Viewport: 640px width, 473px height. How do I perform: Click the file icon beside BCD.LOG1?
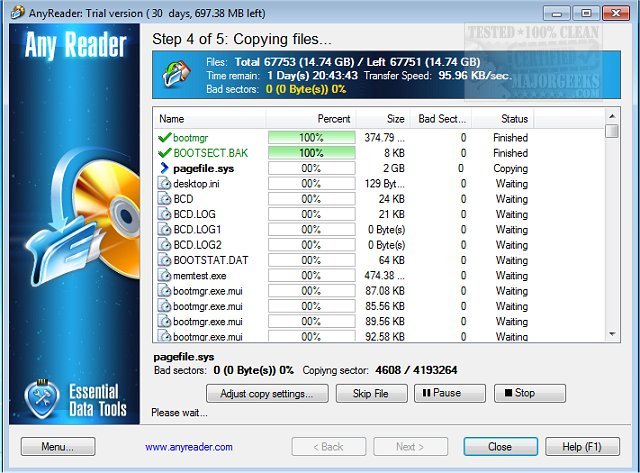pyautogui.click(x=164, y=229)
